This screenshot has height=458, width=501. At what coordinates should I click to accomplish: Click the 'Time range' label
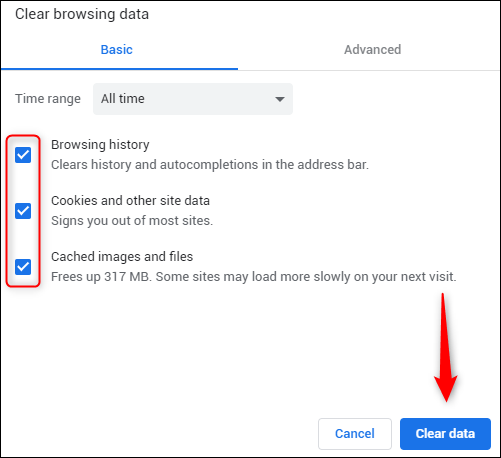(x=48, y=99)
